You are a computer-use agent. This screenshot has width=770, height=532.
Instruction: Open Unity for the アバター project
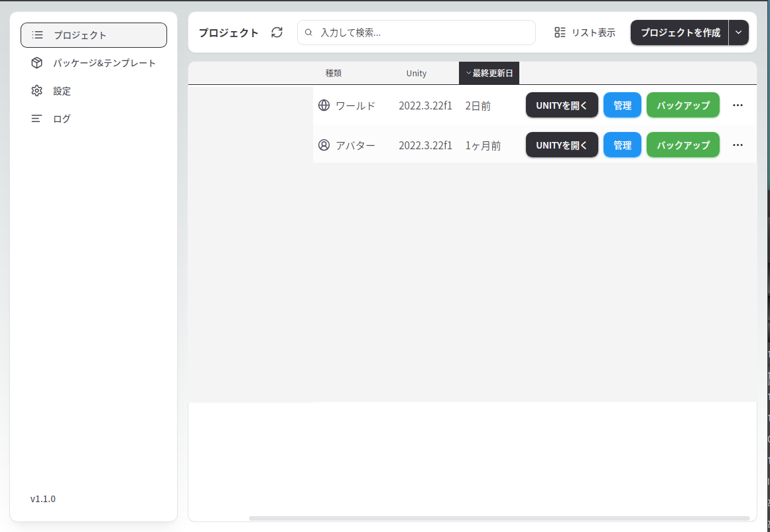pos(562,145)
